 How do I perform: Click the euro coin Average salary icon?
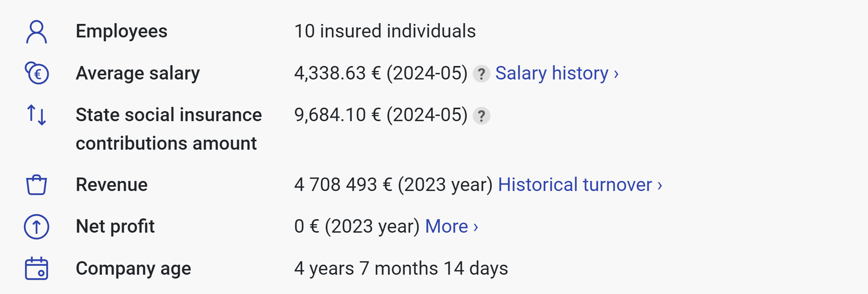coord(37,73)
